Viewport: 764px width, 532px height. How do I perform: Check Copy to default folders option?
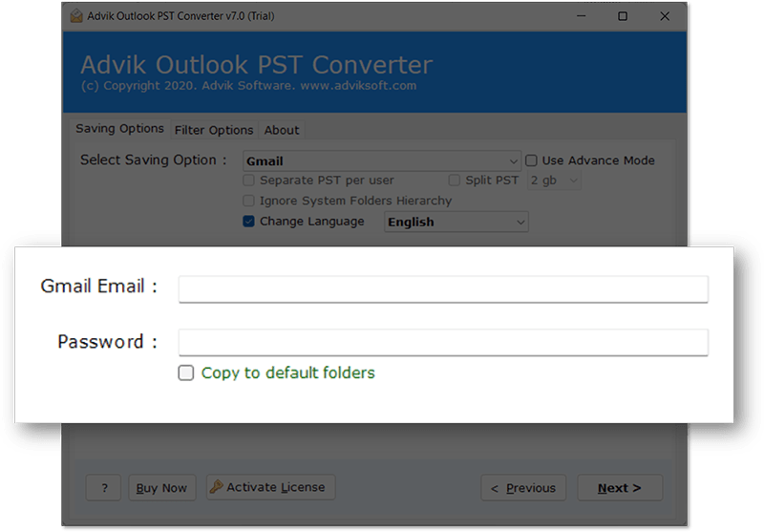click(186, 373)
